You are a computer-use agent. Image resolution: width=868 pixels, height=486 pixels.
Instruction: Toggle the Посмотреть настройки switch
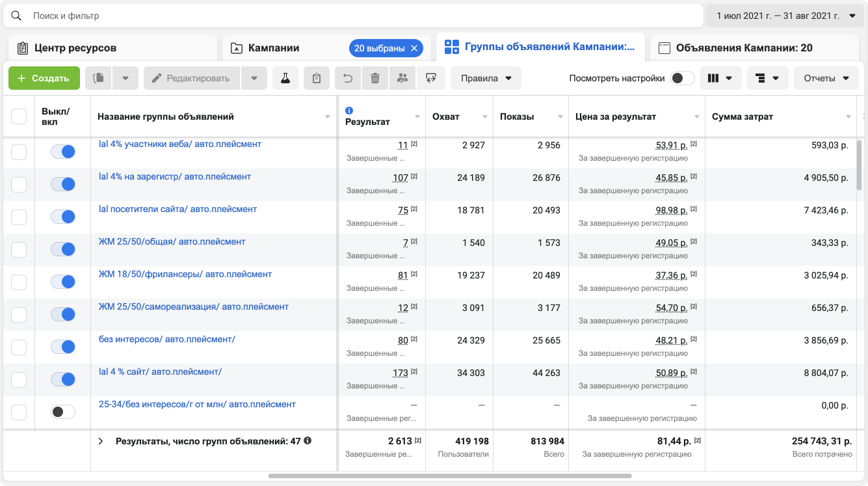pos(683,78)
